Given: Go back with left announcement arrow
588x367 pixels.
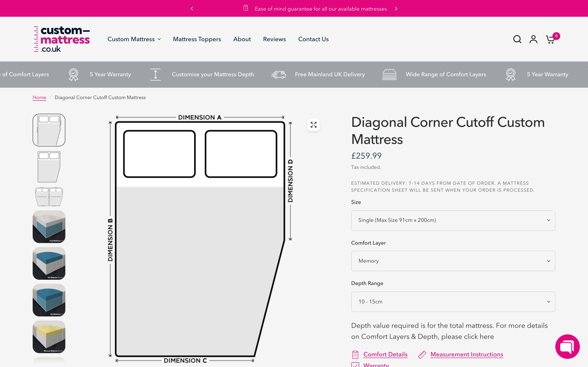Looking at the screenshot, I should point(192,9).
